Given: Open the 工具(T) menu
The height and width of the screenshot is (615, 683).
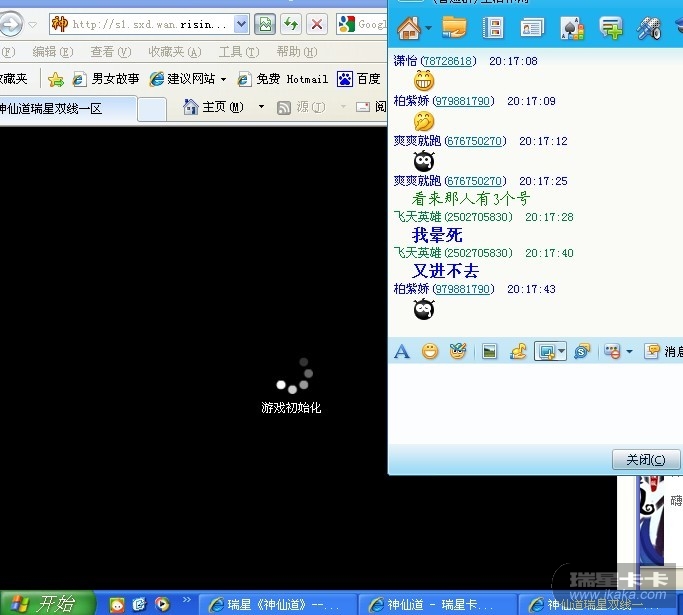Looking at the screenshot, I should [x=237, y=52].
